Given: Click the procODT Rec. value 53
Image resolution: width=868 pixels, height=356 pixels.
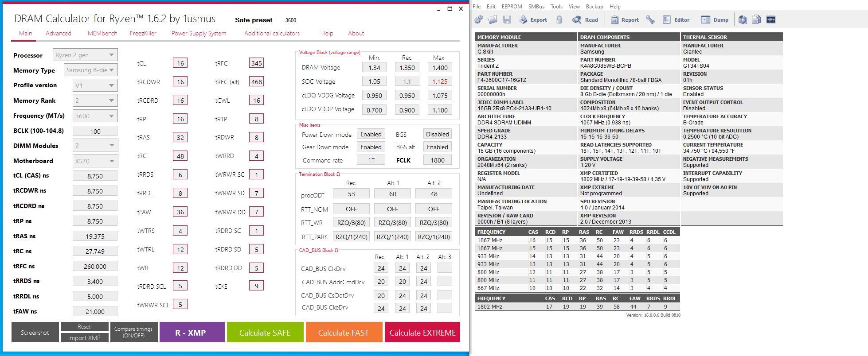Looking at the screenshot, I should tap(351, 193).
